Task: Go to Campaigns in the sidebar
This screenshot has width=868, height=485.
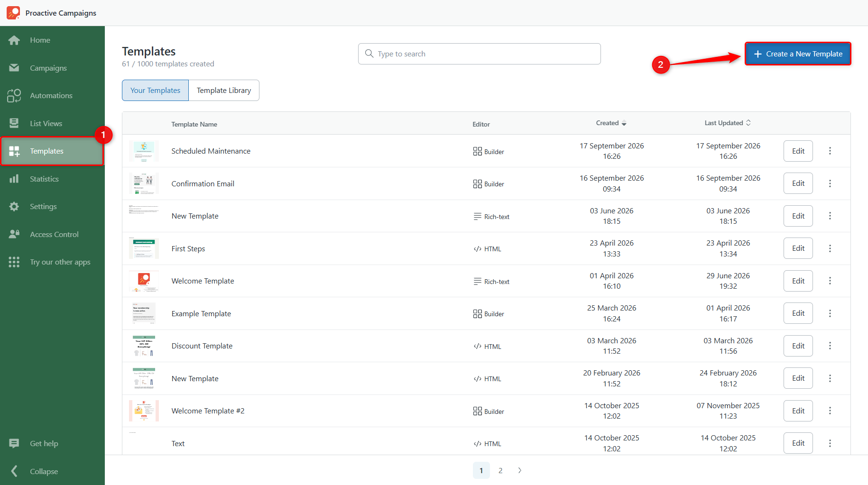Action: 52,68
